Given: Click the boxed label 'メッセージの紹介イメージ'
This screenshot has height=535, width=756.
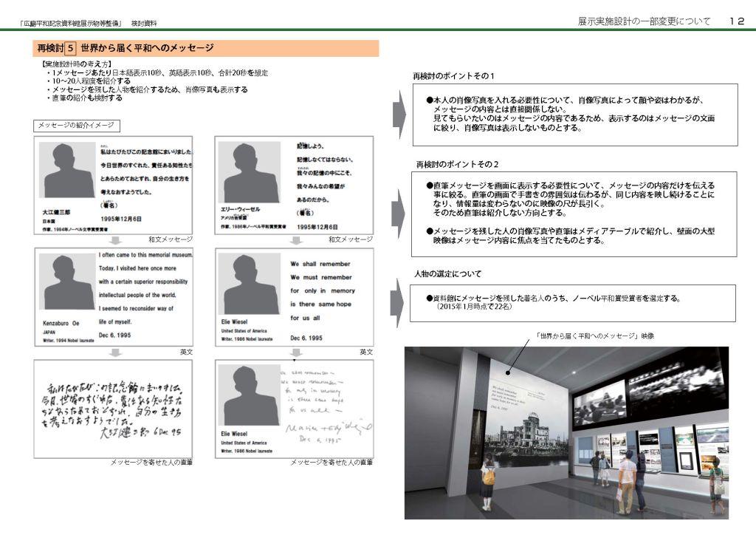Looking at the screenshot, I should (77, 126).
